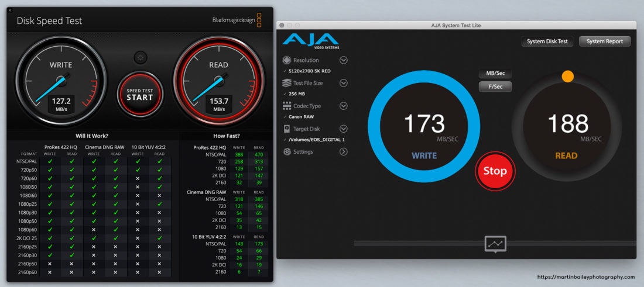Click the AJA Video Systems logo
The height and width of the screenshot is (287, 644).
coord(310,41)
